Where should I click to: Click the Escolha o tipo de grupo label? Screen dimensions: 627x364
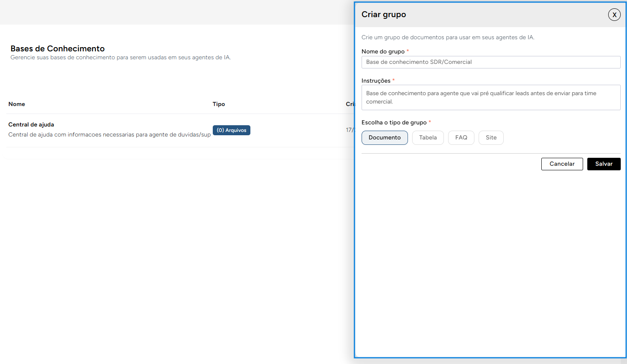pyautogui.click(x=394, y=123)
